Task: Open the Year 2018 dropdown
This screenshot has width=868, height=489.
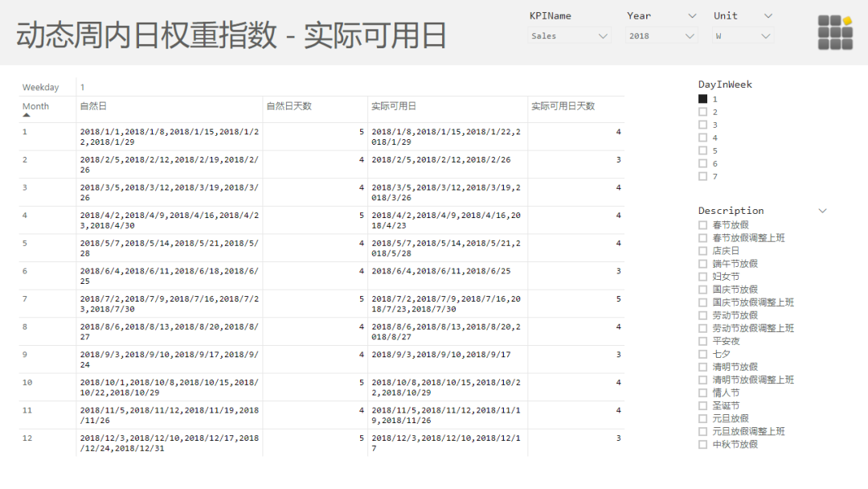Action: click(x=661, y=36)
